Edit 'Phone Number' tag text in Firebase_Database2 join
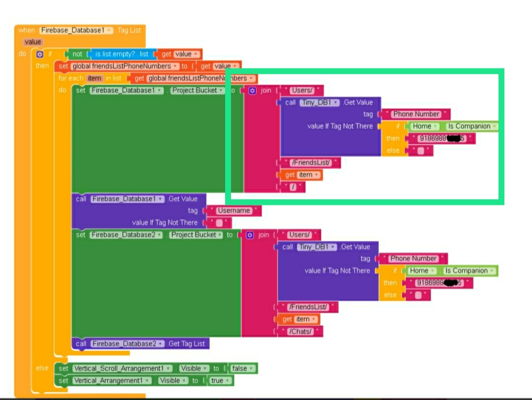The height and width of the screenshot is (400, 532). coord(413,259)
